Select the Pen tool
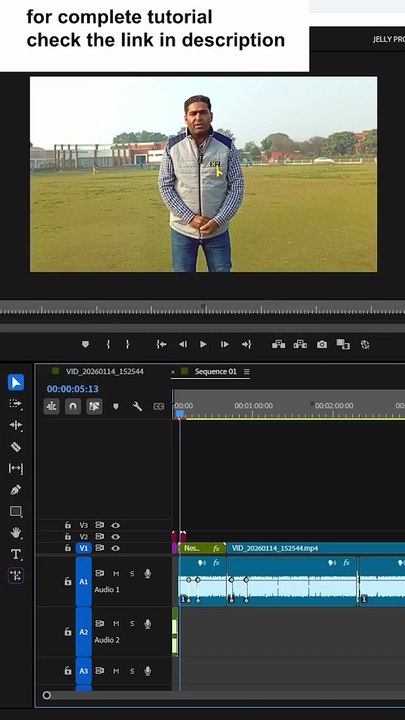The height and width of the screenshot is (720, 405). point(16,490)
